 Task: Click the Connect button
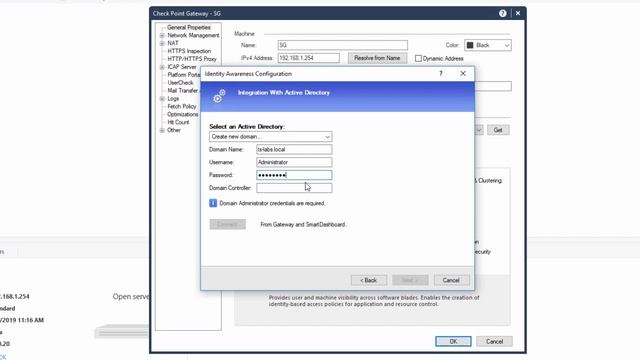[228, 224]
